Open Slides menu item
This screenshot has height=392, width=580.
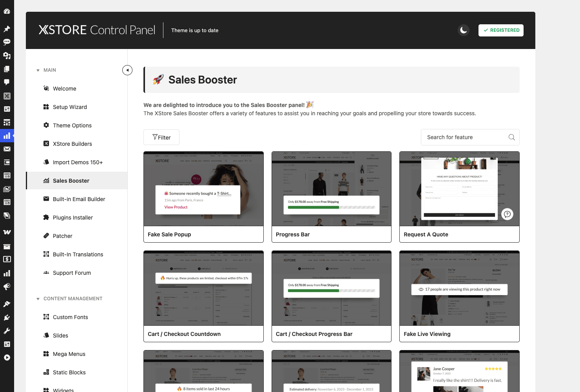coord(77,336)
